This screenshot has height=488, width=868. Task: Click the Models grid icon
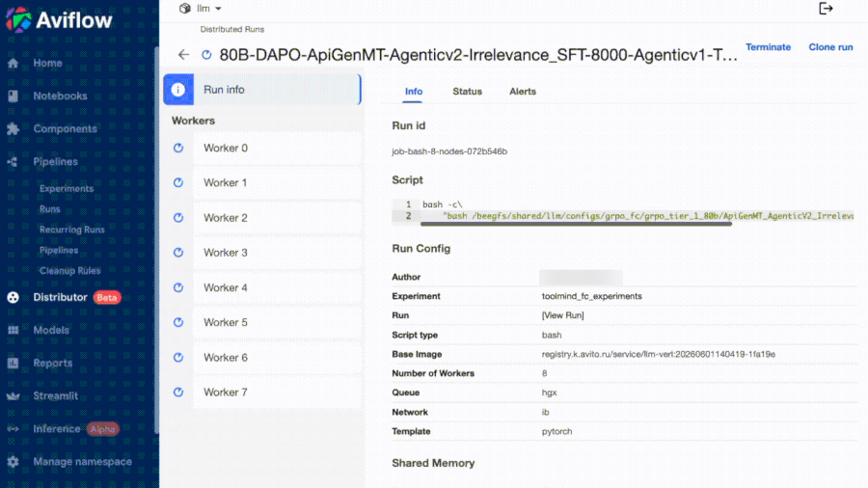pyautogui.click(x=14, y=330)
